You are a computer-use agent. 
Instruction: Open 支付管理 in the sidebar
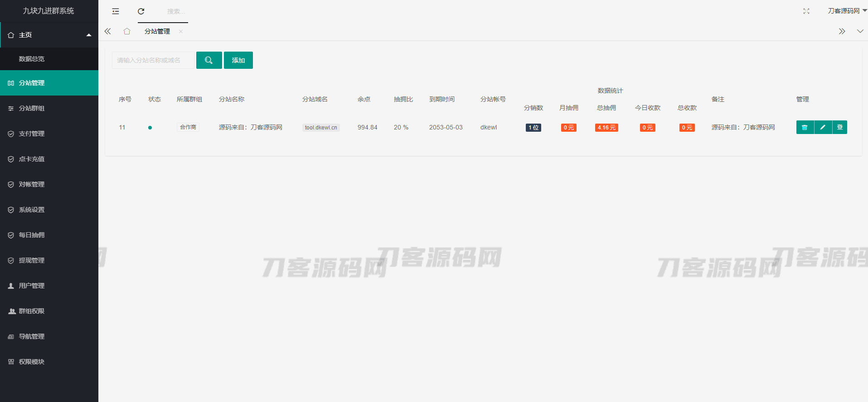click(32, 134)
